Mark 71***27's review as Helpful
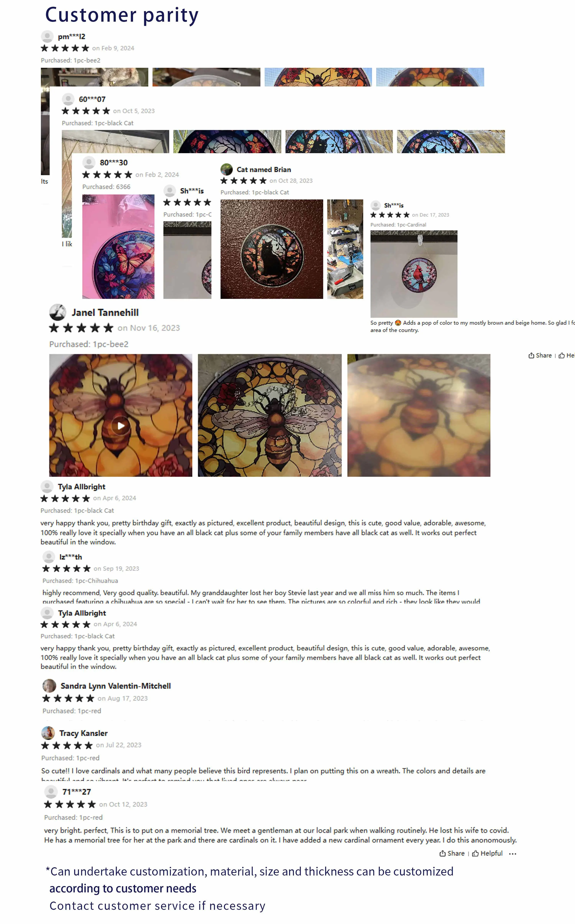Viewport: 575px width, 924px height. coord(487,853)
